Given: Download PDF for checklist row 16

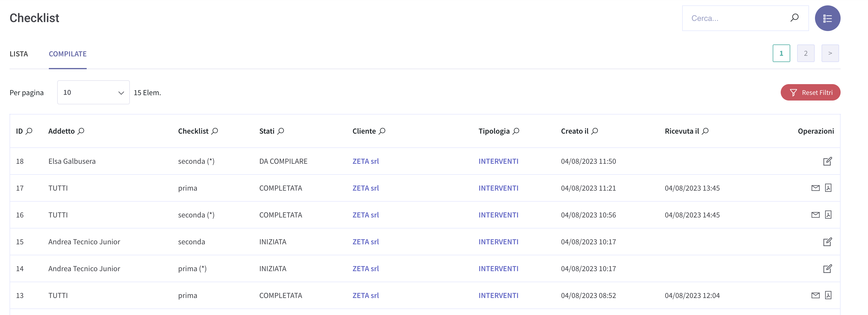Looking at the screenshot, I should tap(828, 215).
